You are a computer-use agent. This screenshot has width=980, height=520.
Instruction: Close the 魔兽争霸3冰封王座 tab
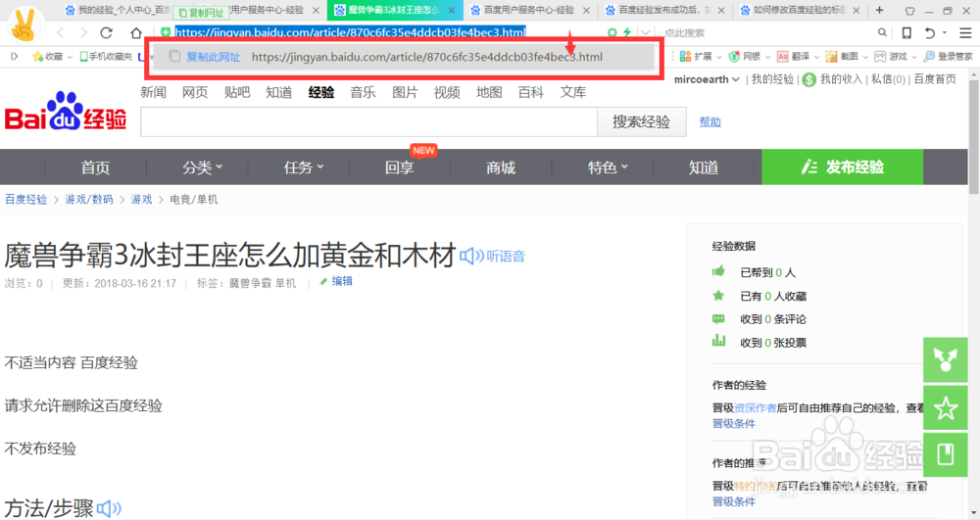(452, 11)
